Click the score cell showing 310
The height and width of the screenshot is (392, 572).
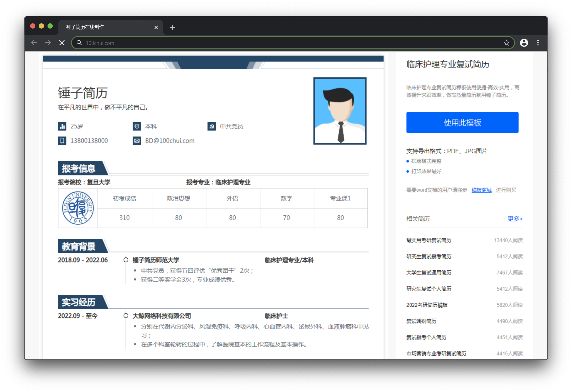125,218
